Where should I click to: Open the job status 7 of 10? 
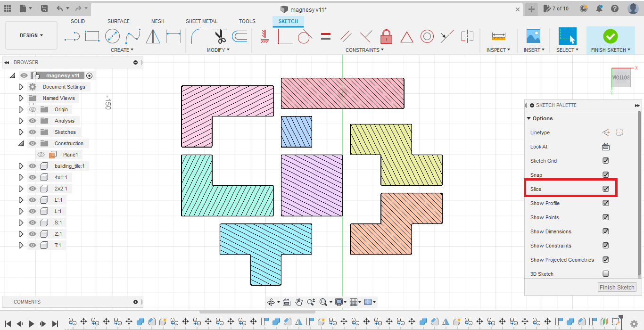pyautogui.click(x=556, y=8)
